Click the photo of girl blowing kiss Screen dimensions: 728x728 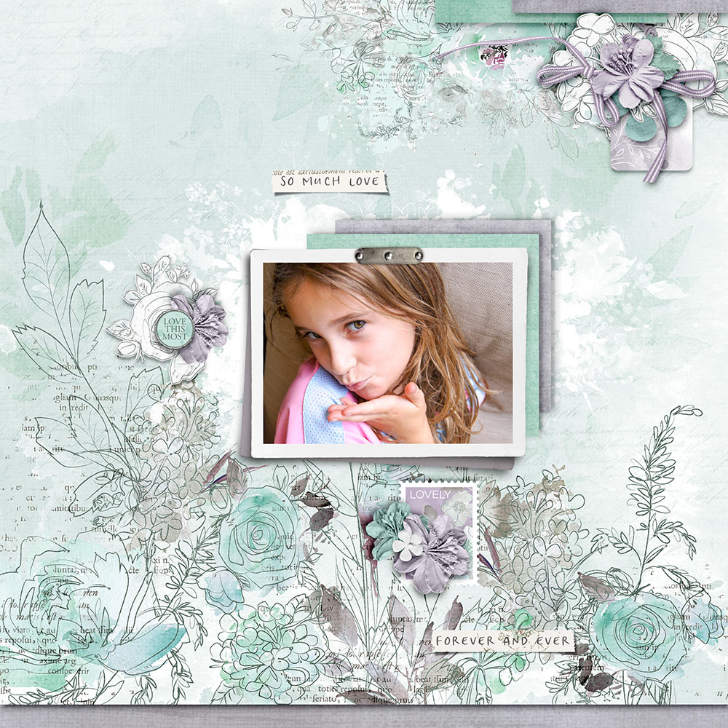pyautogui.click(x=387, y=353)
